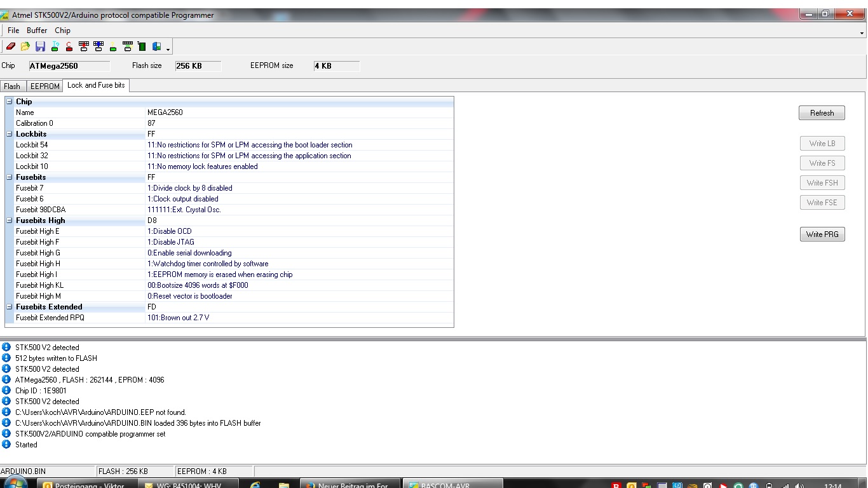
Task: Select Fusebit High KL 'Bootsize 4096 words' value
Action: [198, 285]
